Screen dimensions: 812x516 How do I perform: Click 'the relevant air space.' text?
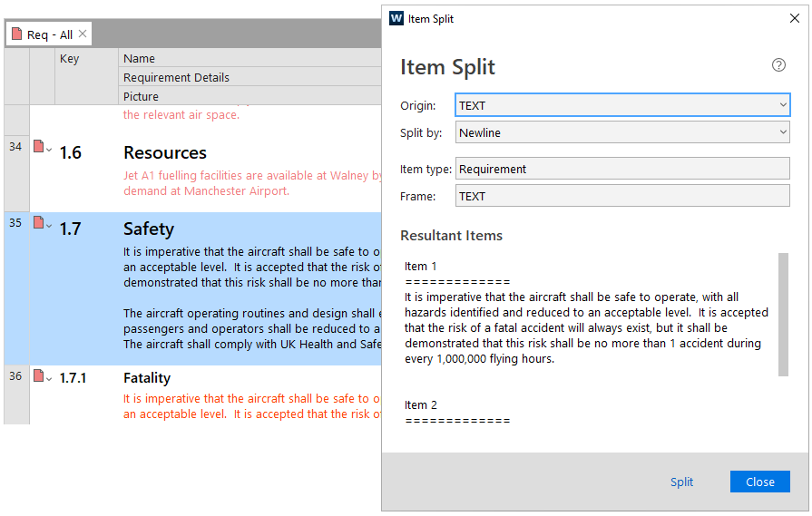181,115
